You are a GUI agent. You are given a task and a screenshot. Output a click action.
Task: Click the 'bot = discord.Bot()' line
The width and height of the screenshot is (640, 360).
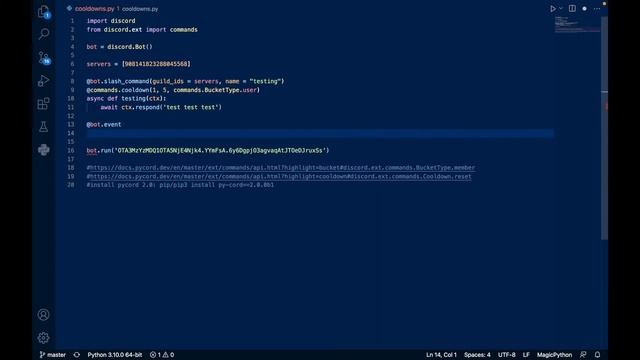click(x=120, y=47)
